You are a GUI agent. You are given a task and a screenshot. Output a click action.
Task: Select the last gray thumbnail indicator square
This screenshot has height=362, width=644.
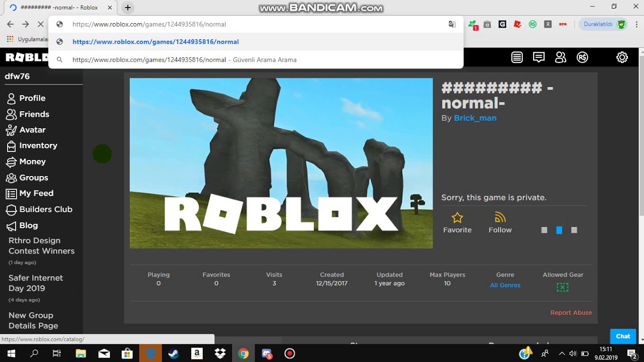click(574, 230)
